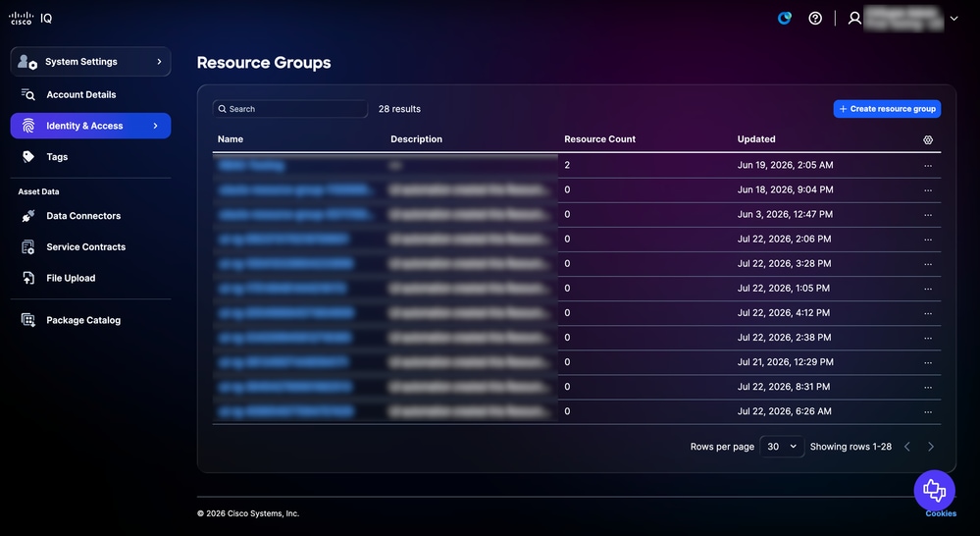The image size is (980, 536).
Task: Click the user profile icon
Action: point(854,18)
